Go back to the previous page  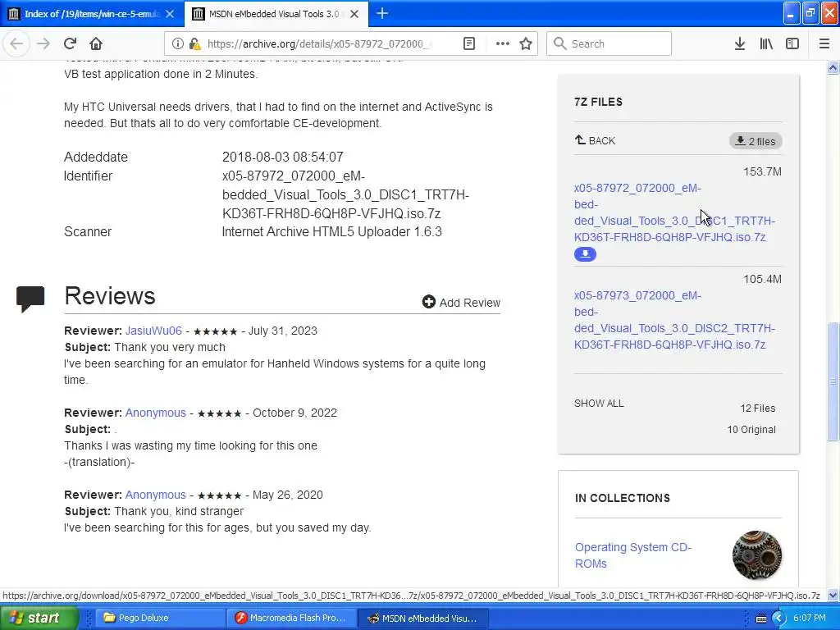[16, 43]
